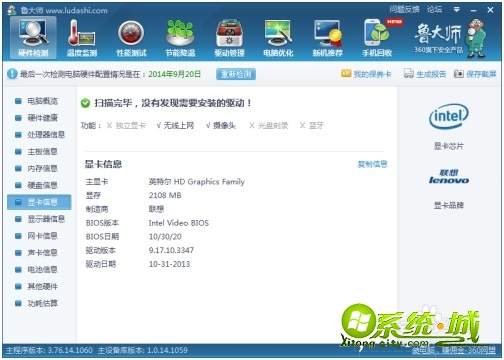The image size is (504, 360).
Task: Select 处理器信息 in the sidebar
Action: point(40,135)
